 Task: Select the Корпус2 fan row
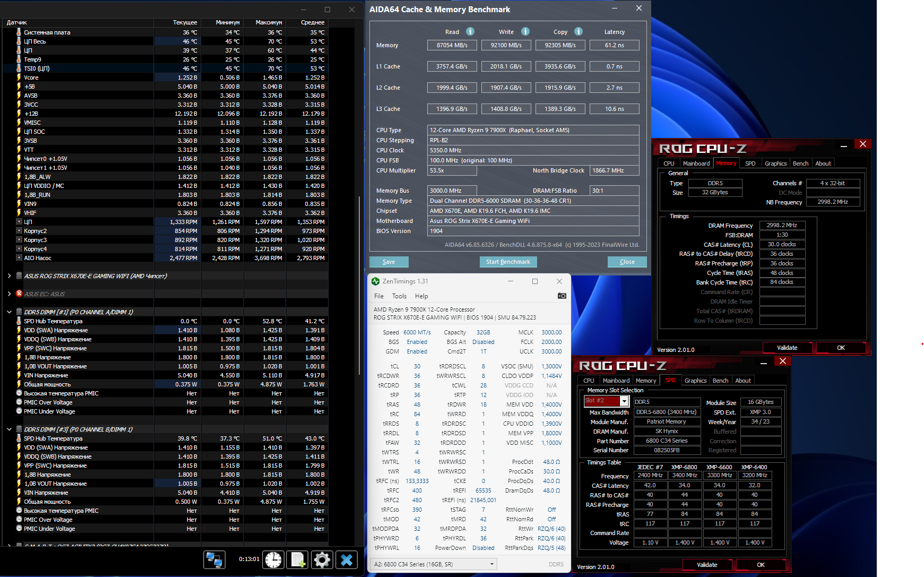(x=166, y=231)
